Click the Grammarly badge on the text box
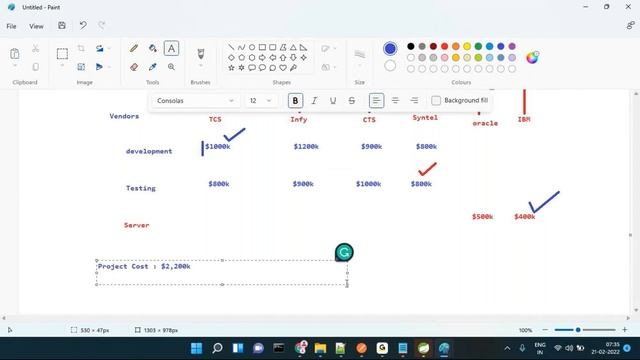This screenshot has height=360, width=640. click(x=344, y=252)
